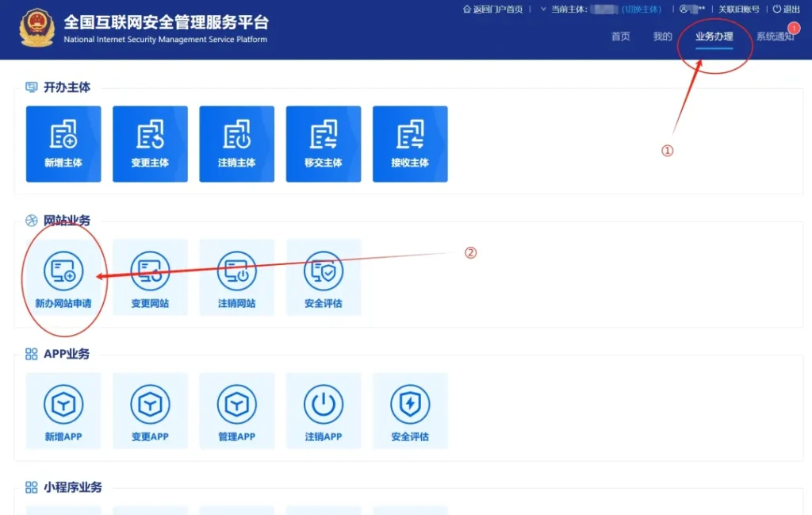The width and height of the screenshot is (812, 515).
Task: Click the 切换主体 link
Action: point(642,9)
